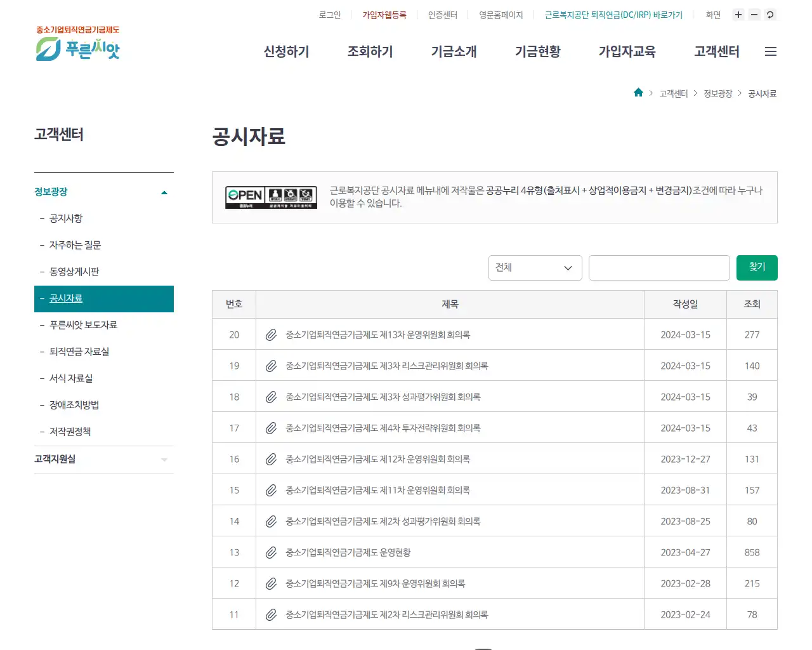The width and height of the screenshot is (812, 650).
Task: Open the 전체 search filter dropdown
Action: [535, 267]
